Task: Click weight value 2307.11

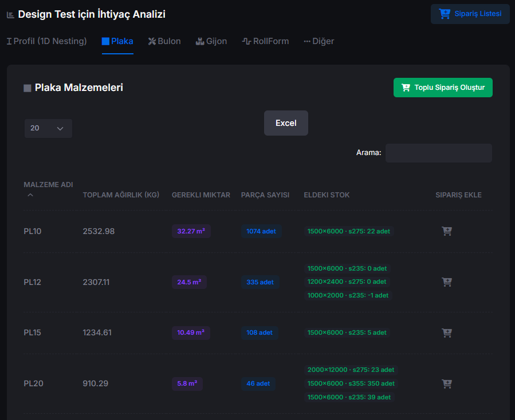Action: [x=96, y=282]
